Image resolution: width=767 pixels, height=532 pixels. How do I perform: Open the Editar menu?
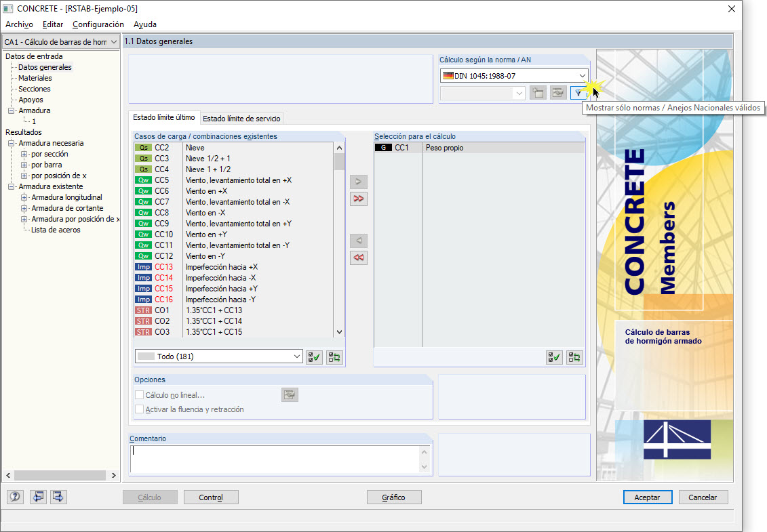[53, 24]
